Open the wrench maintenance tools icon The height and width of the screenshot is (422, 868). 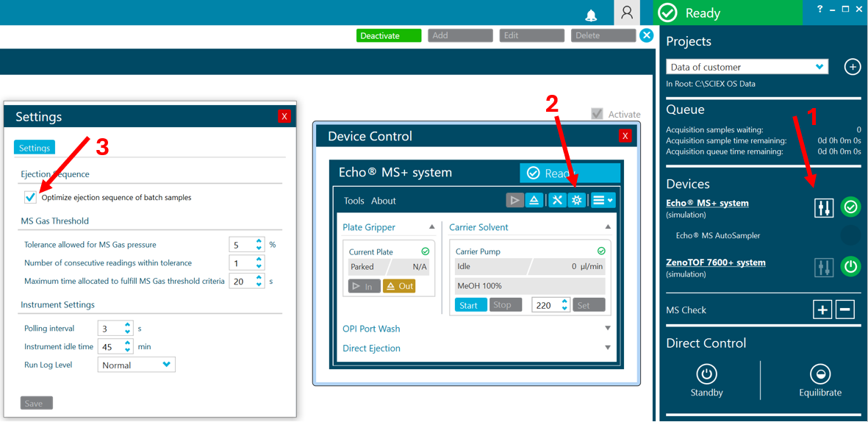(x=557, y=200)
